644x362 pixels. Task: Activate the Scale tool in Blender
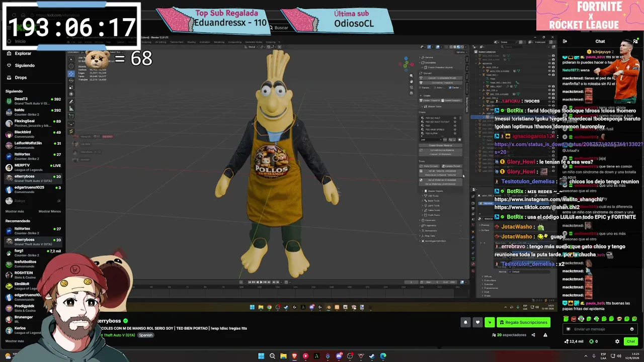[71, 87]
